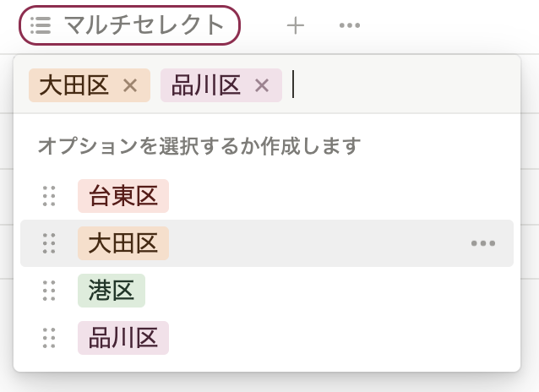Click the selected 品川区 pink tag chip

click(221, 85)
